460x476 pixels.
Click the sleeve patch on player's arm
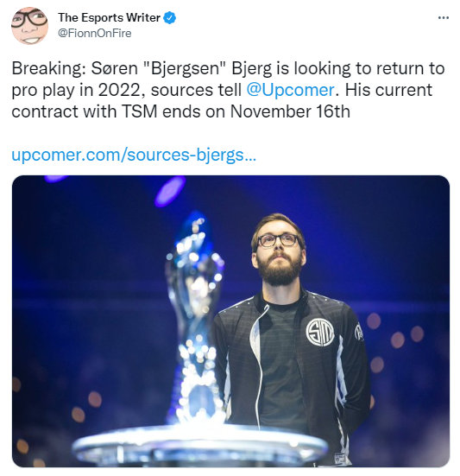[359, 332]
